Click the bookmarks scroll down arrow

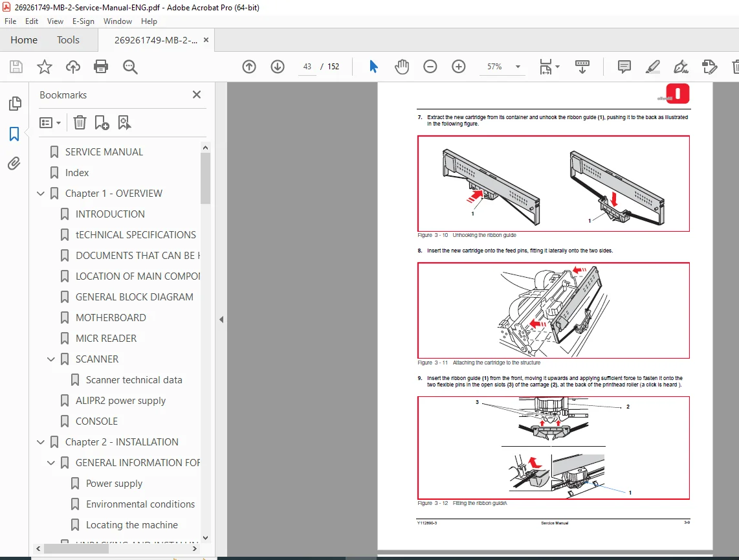205,537
